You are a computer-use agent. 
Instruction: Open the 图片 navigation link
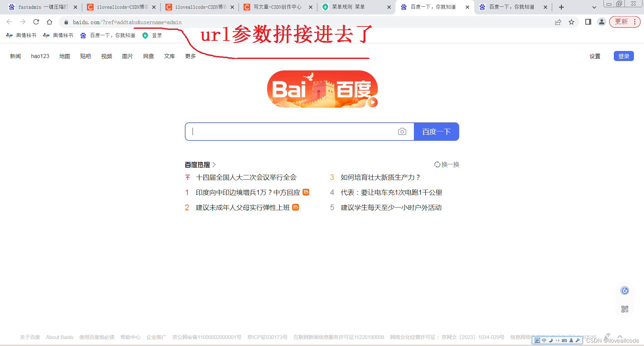pos(127,56)
